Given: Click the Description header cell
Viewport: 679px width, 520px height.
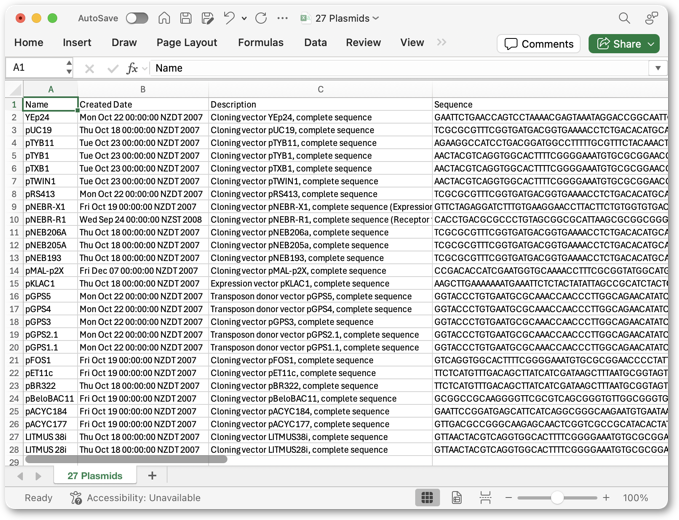Looking at the screenshot, I should [x=320, y=104].
